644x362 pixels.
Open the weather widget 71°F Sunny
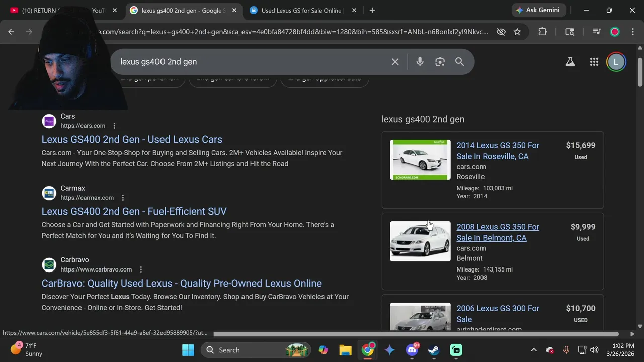pyautogui.click(x=26, y=350)
